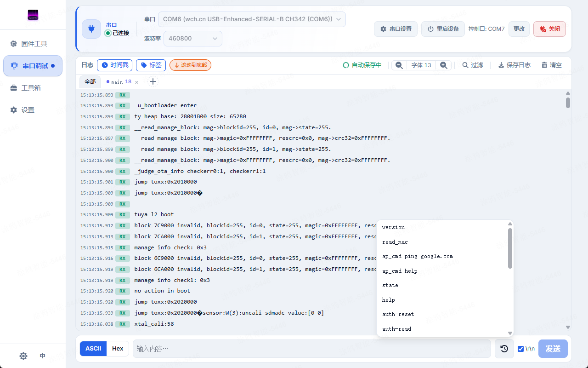Switch input mode to ASCII
Viewport: 588px width, 368px height.
click(93, 349)
